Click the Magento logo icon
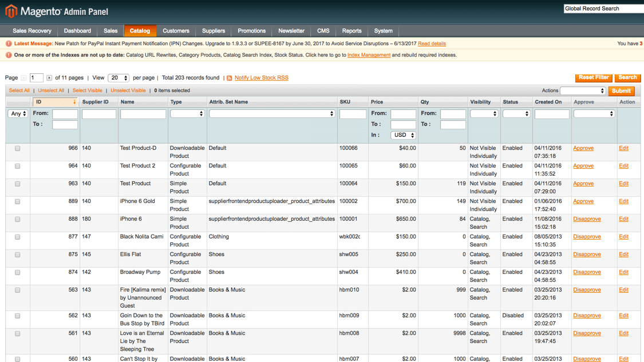 click(x=11, y=11)
